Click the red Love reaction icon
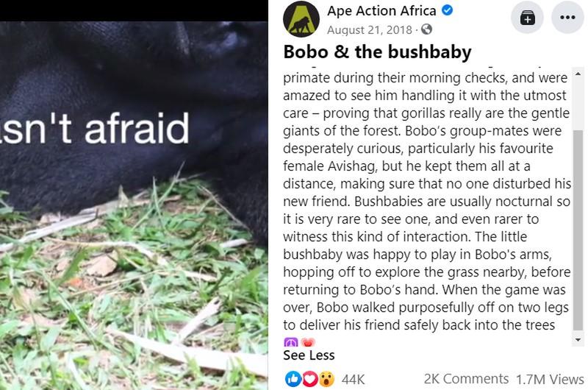588x390 pixels. tap(309, 379)
